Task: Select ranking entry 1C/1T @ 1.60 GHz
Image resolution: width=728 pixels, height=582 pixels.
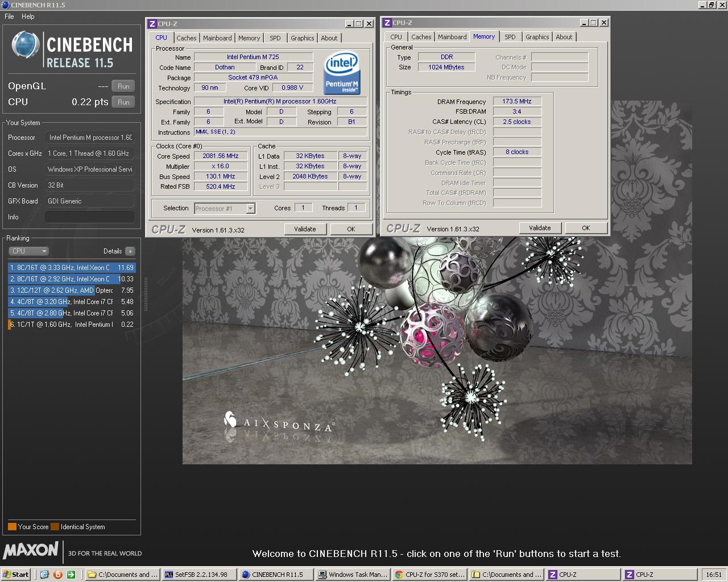Action: pos(72,325)
